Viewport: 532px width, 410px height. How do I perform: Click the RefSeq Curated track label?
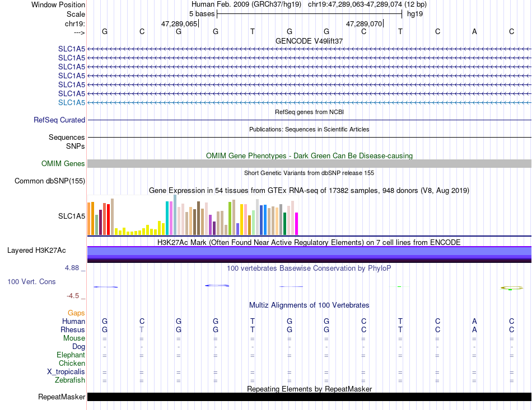pyautogui.click(x=59, y=120)
